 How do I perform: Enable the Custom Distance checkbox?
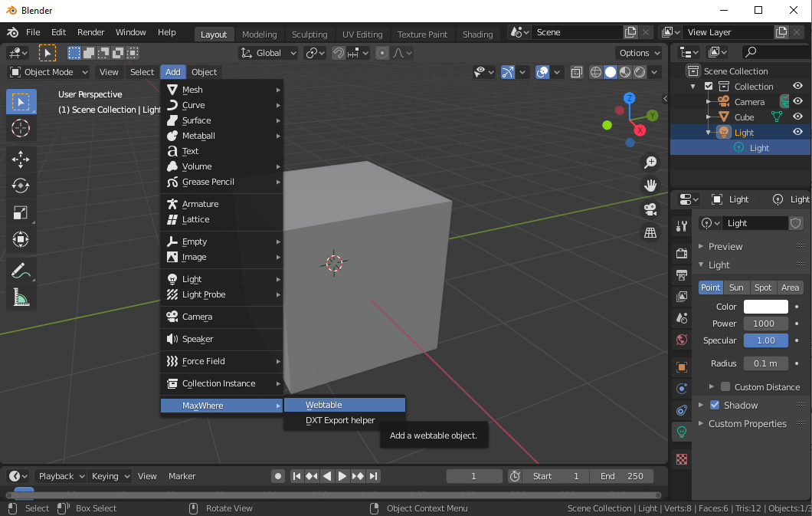[x=725, y=387]
